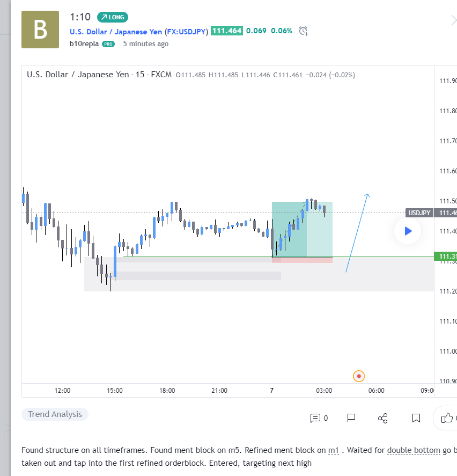The height and width of the screenshot is (476, 457).
Task: Click the next arrow chevron at top right
Action: 454,20
